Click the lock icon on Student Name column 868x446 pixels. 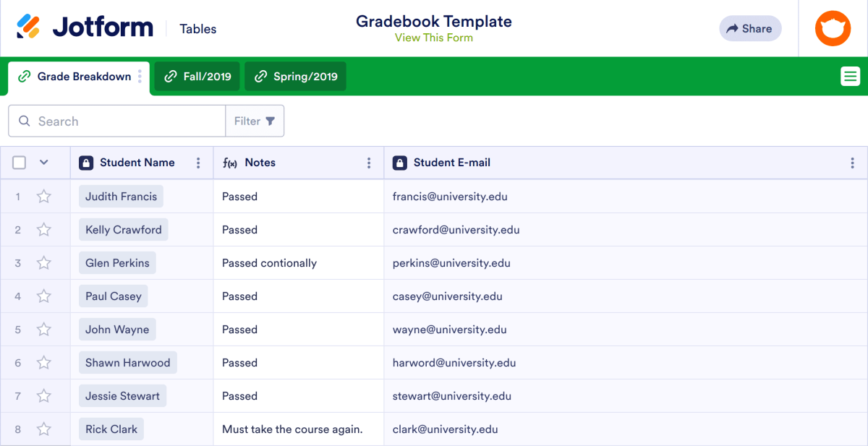(85, 163)
